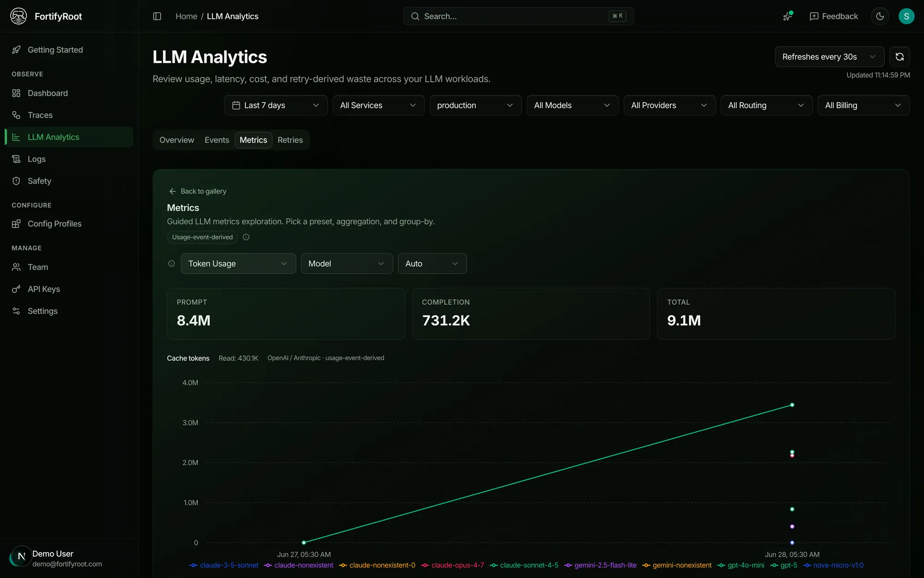Toggle claude-3-5-sonnet series in legend

(x=224, y=565)
